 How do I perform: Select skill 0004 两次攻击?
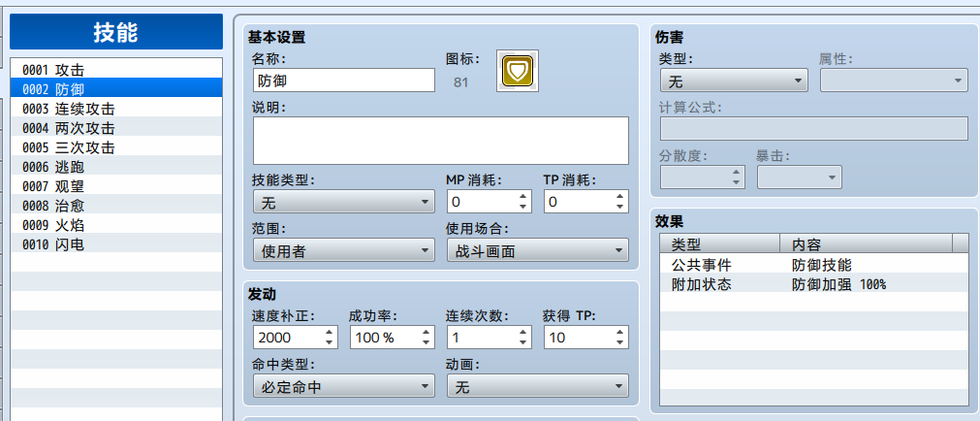point(116,128)
